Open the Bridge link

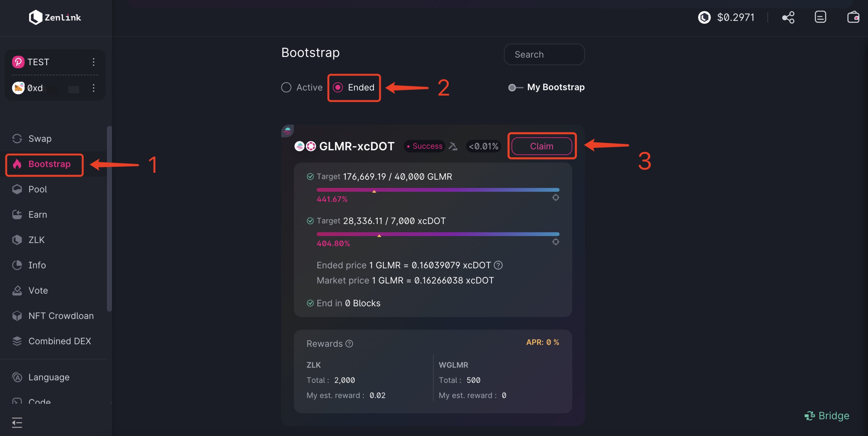[x=827, y=416]
